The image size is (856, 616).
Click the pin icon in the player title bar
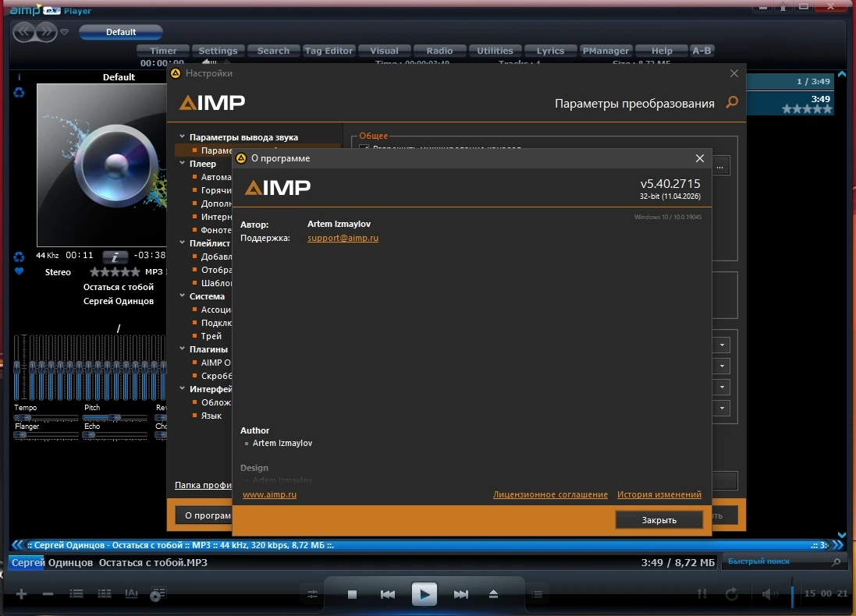[783, 6]
